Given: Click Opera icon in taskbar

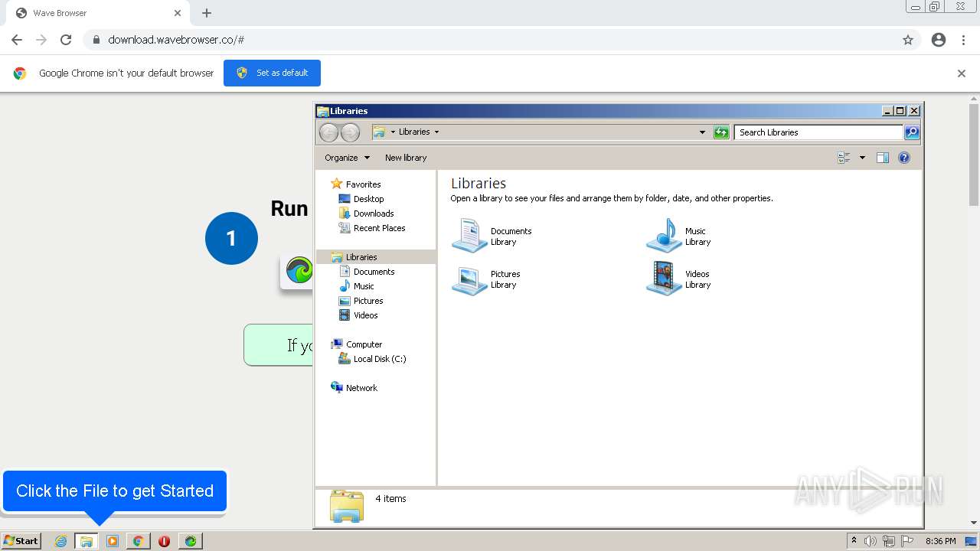Looking at the screenshot, I should click(164, 541).
